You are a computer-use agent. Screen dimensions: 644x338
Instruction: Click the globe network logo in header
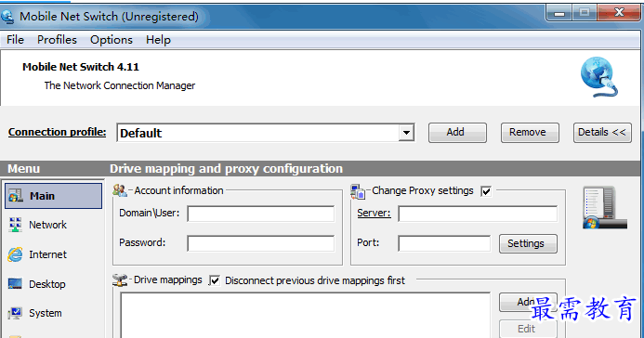(598, 77)
